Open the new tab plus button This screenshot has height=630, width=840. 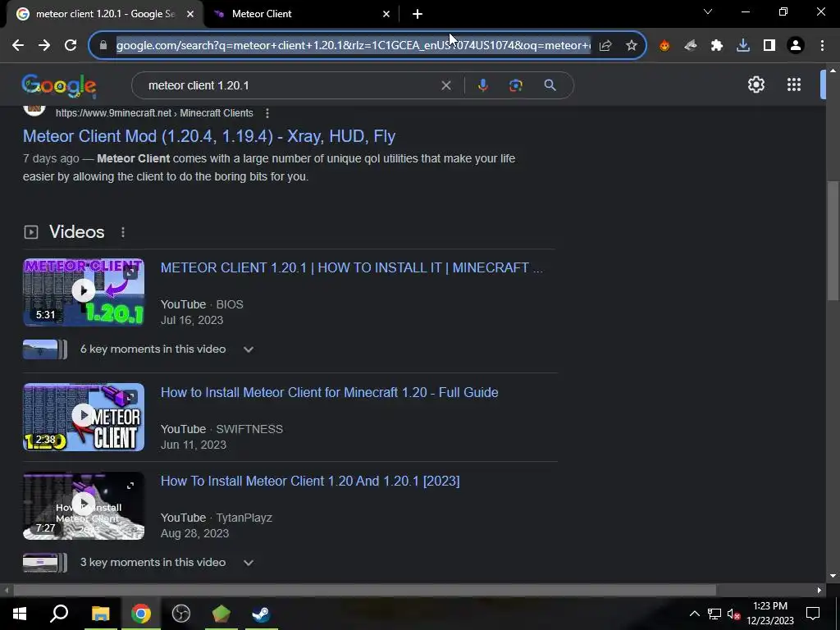click(x=418, y=14)
